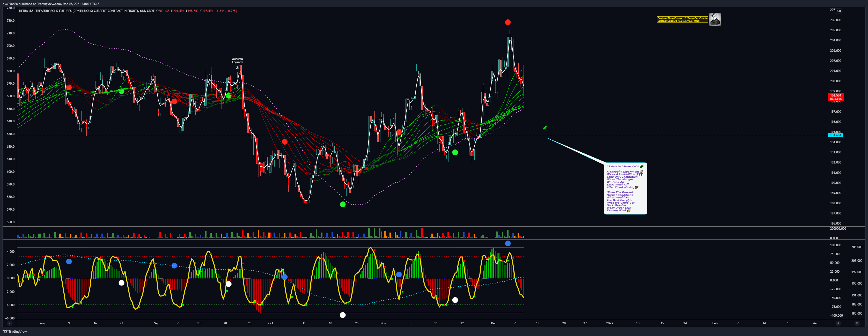Click the Z button left of the time axis
Image resolution: width=868 pixels, height=336 pixels.
(10, 323)
